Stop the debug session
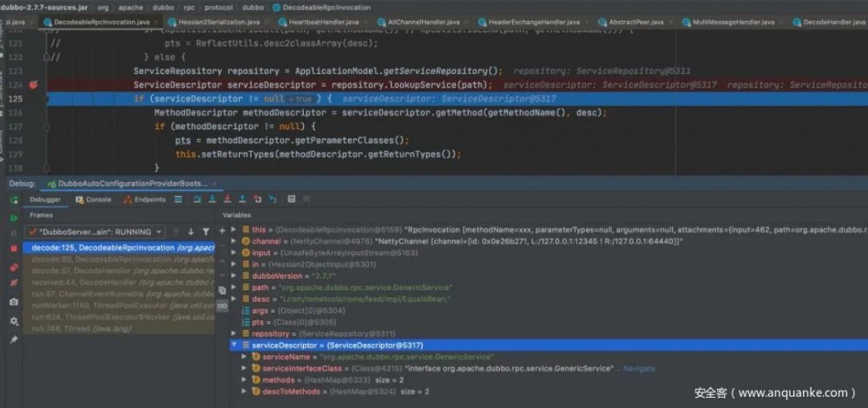This screenshot has height=408, width=868. [x=14, y=248]
